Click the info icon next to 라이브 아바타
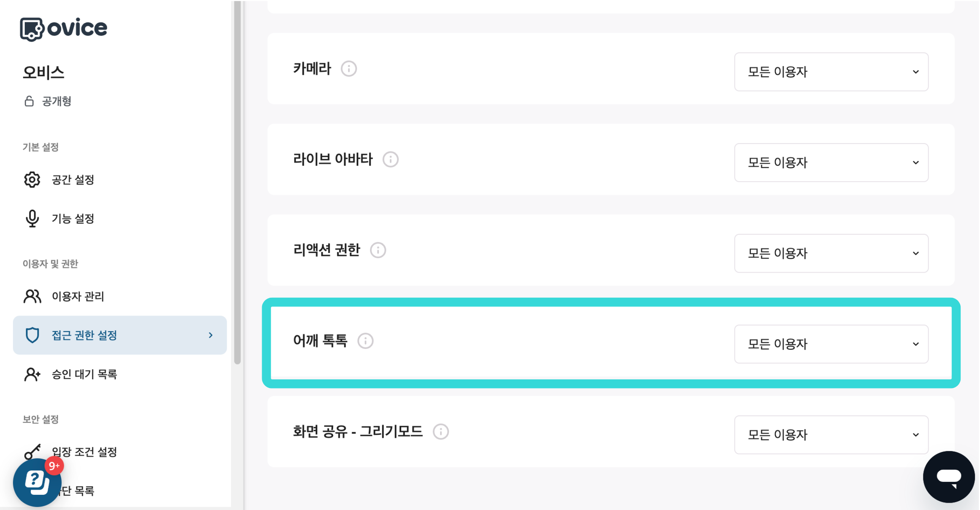Image resolution: width=980 pixels, height=510 pixels. coord(390,160)
